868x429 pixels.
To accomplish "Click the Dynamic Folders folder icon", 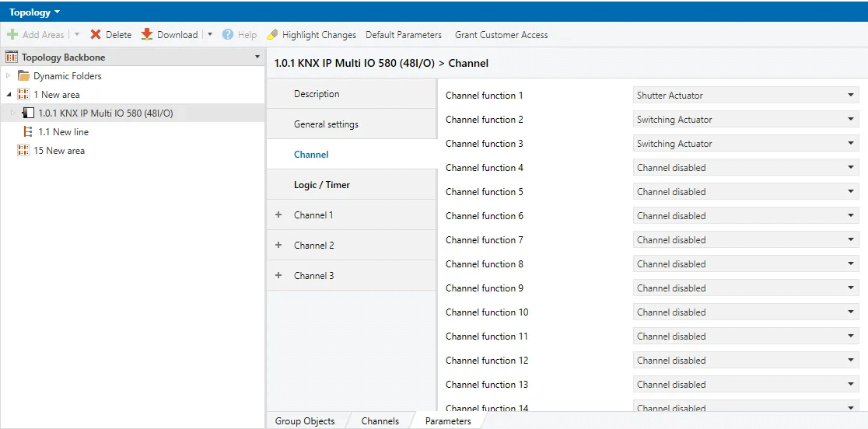I will pyautogui.click(x=24, y=76).
